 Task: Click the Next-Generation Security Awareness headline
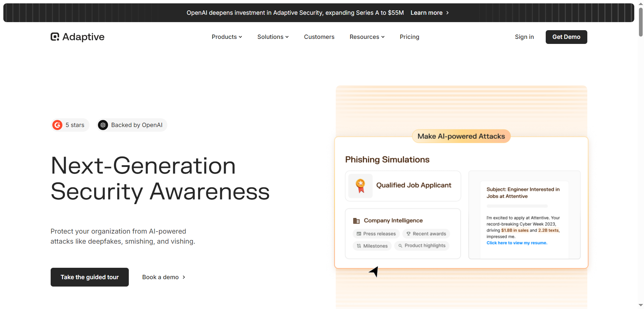[160, 179]
